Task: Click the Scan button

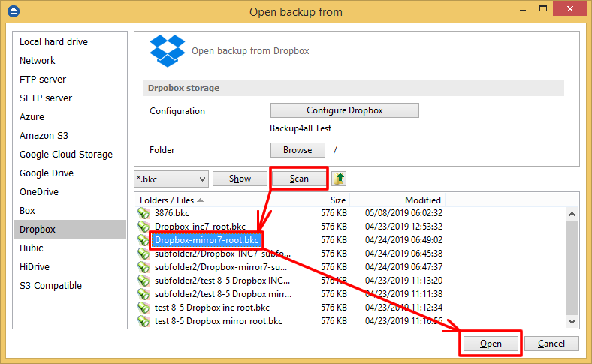Action: coord(299,179)
